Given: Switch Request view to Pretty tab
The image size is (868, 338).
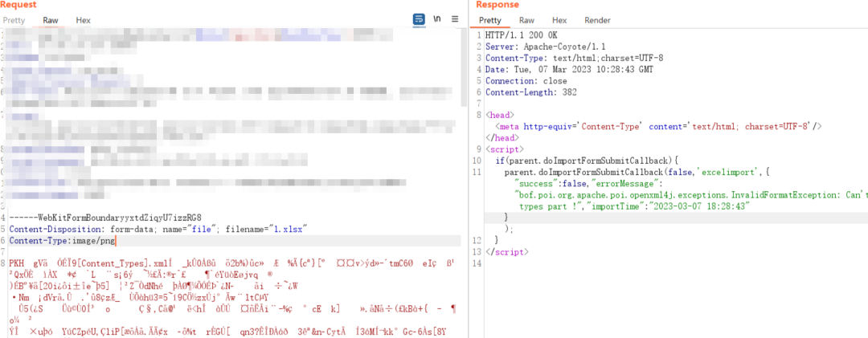Looking at the screenshot, I should [x=14, y=20].
